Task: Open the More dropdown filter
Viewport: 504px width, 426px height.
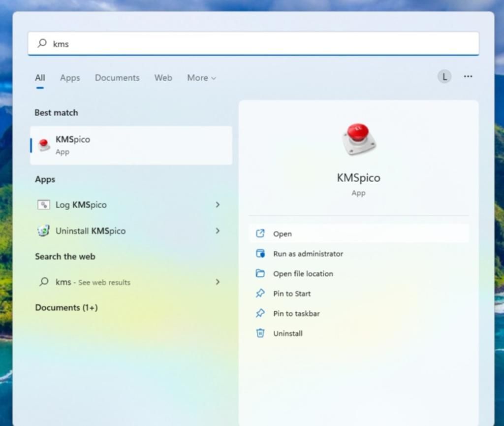Action: pyautogui.click(x=201, y=78)
